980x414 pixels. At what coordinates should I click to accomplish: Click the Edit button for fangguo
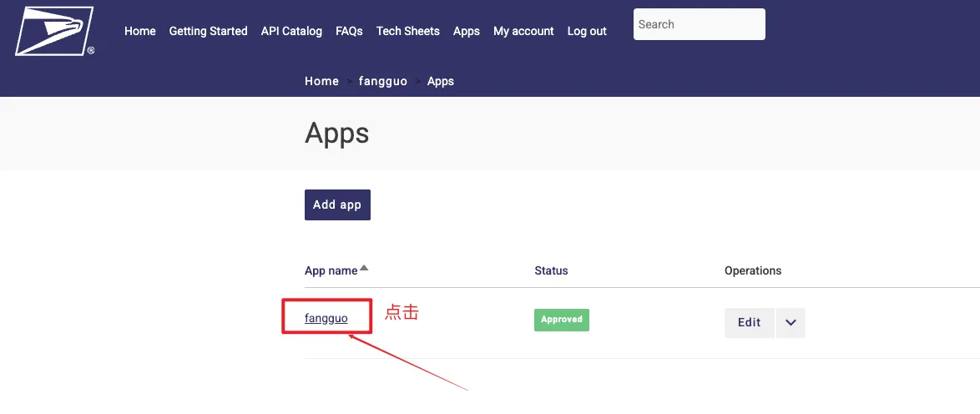coord(749,323)
